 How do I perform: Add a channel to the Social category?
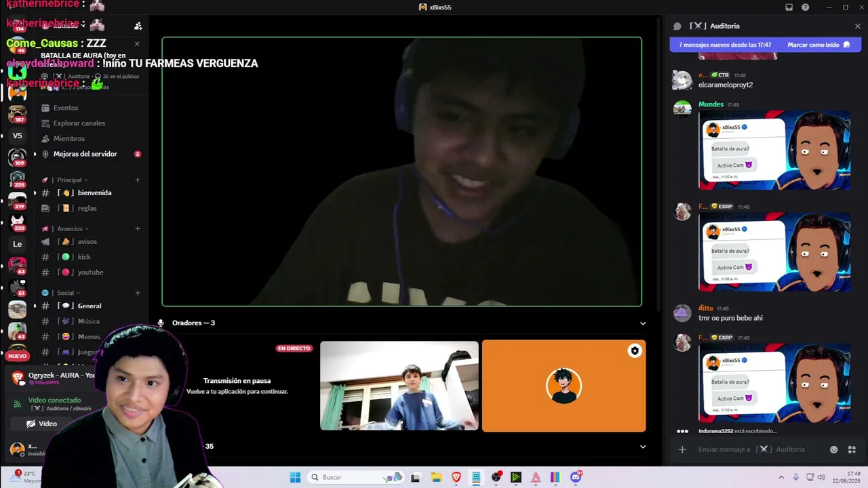138,293
